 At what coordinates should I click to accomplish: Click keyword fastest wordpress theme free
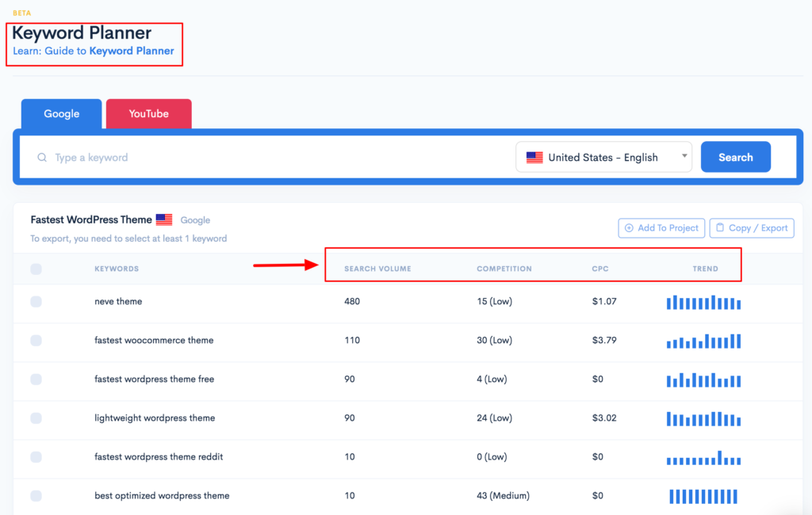tap(155, 379)
